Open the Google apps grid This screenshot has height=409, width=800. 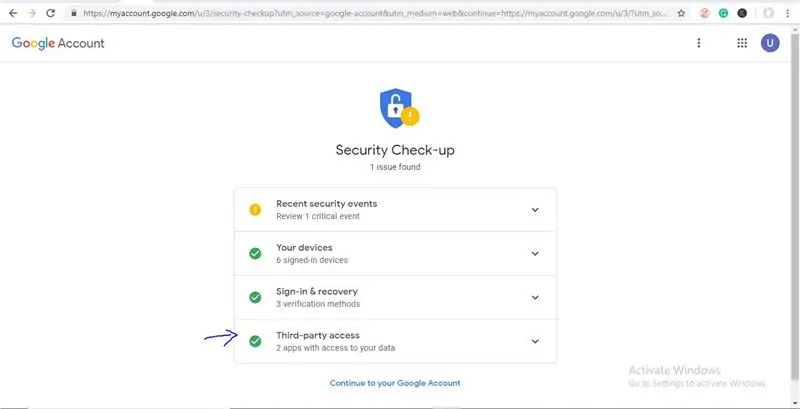coord(742,43)
